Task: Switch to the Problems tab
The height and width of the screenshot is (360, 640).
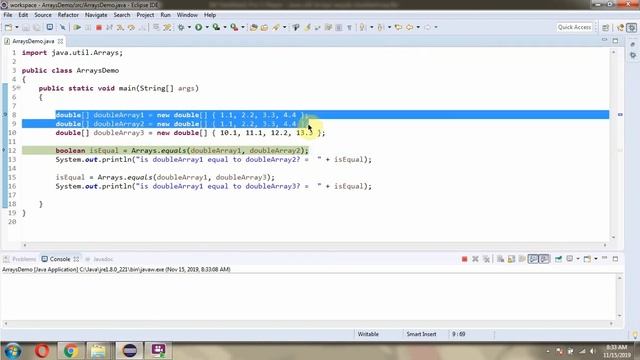Action: (x=20, y=259)
